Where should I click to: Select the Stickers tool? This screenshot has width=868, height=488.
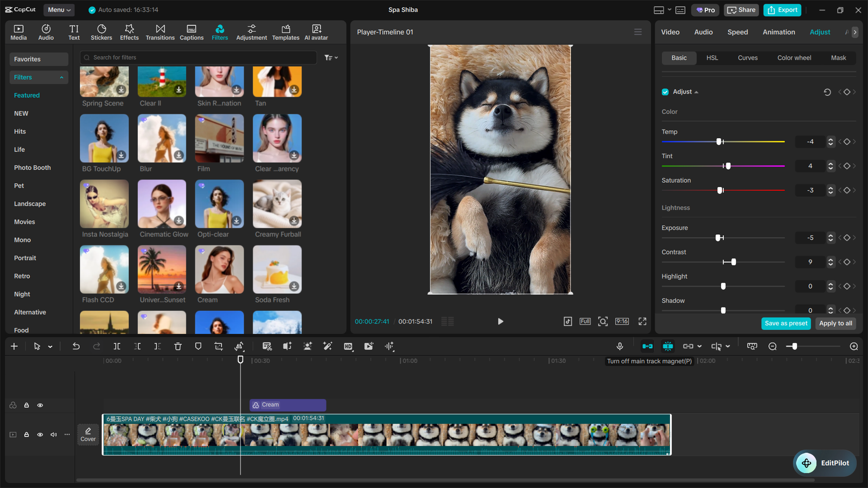[101, 31]
